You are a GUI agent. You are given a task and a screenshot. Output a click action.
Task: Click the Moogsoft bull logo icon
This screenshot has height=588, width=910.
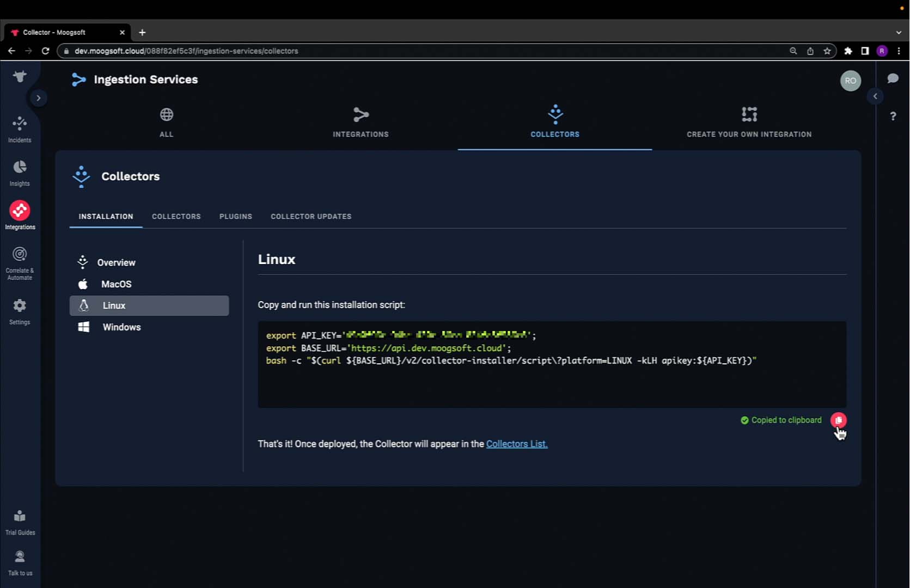pos(20,76)
